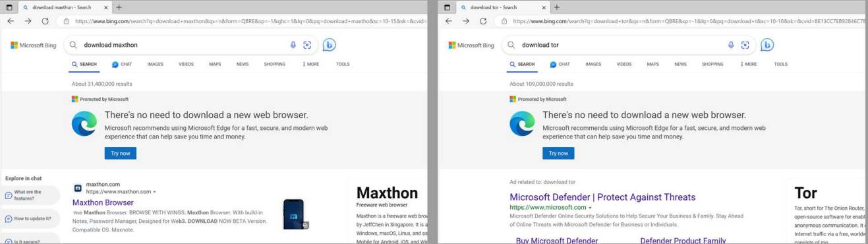The height and width of the screenshot is (244, 868).
Task: Reload the page in the tor window
Action: pyautogui.click(x=483, y=21)
